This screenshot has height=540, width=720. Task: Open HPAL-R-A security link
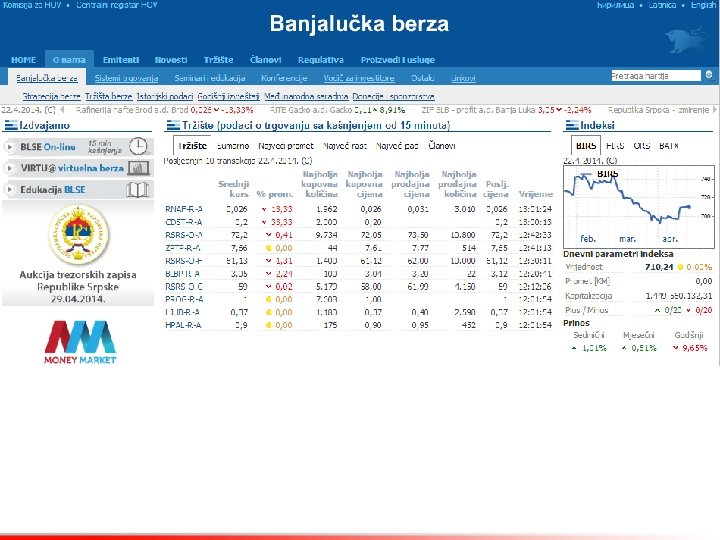(183, 325)
